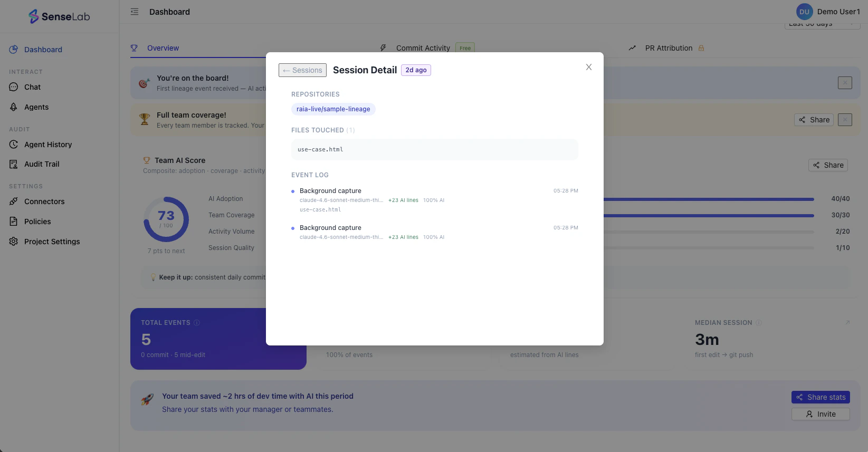The image size is (868, 452).
Task: Click the PR Attribution lock icon
Action: (x=701, y=48)
